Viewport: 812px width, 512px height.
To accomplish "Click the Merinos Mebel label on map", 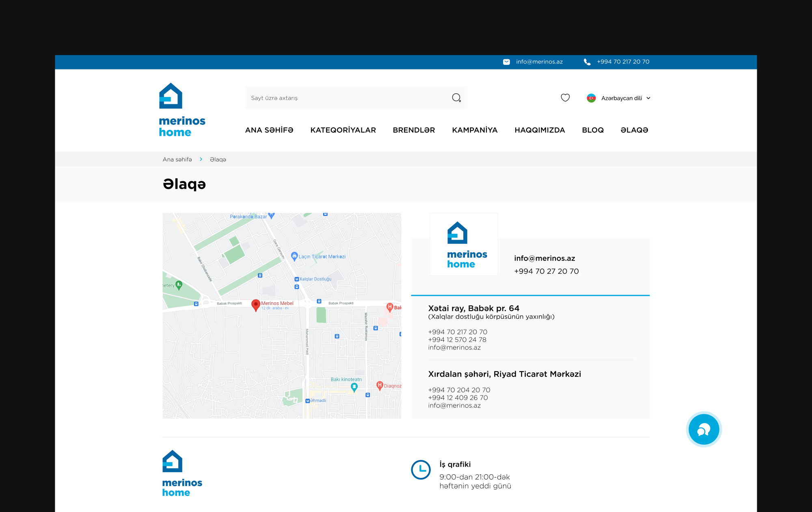I will click(277, 303).
